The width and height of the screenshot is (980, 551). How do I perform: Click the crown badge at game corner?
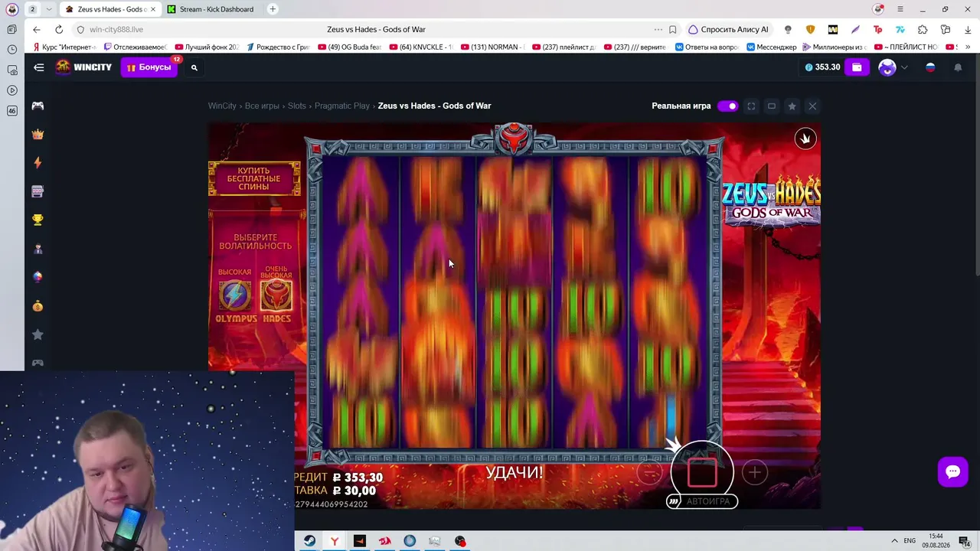click(805, 139)
